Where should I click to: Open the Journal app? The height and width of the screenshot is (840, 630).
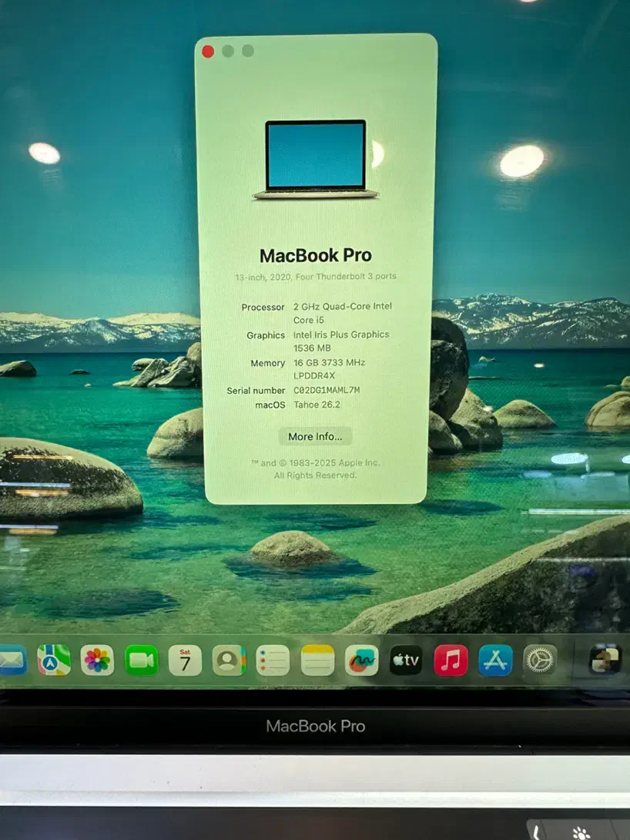(361, 660)
